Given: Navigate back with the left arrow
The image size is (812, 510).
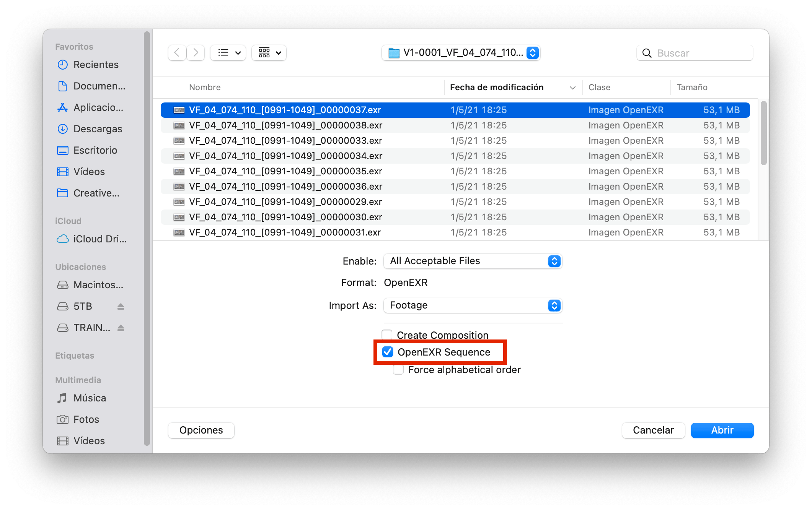Looking at the screenshot, I should [177, 53].
